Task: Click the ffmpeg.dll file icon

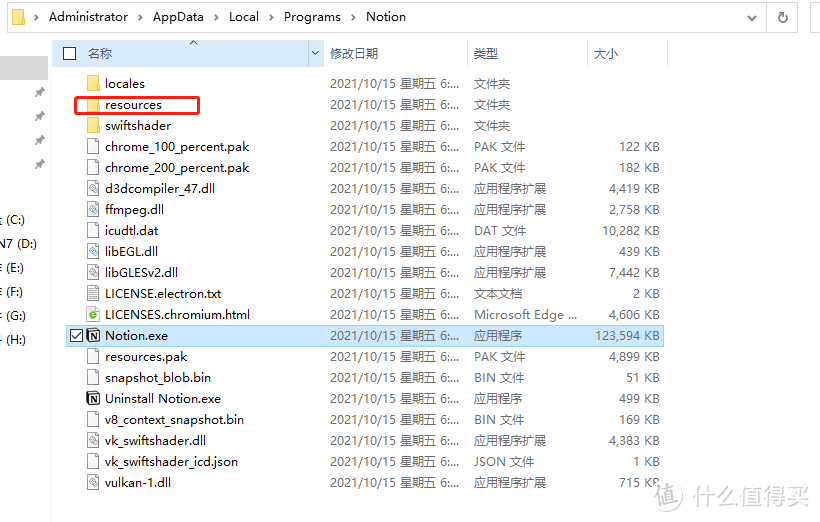Action: [x=94, y=210]
